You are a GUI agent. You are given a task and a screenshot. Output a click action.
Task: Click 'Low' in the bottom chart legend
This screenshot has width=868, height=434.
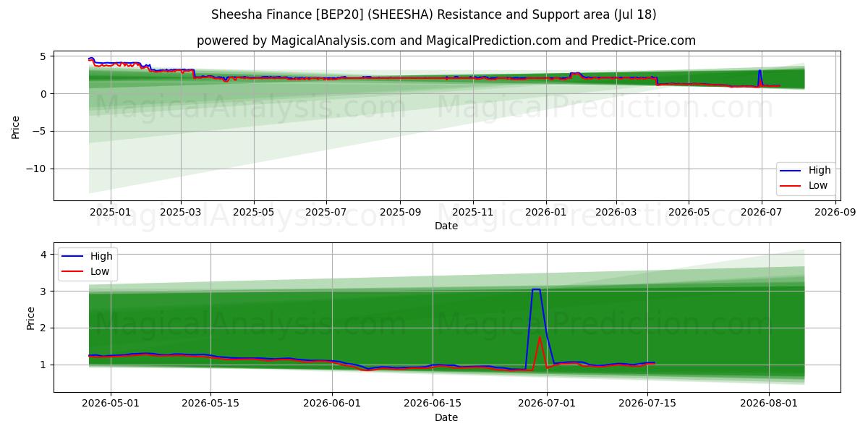(101, 271)
